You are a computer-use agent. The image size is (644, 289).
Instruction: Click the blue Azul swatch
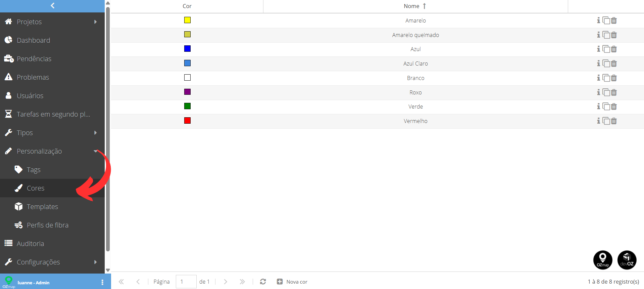(x=187, y=49)
